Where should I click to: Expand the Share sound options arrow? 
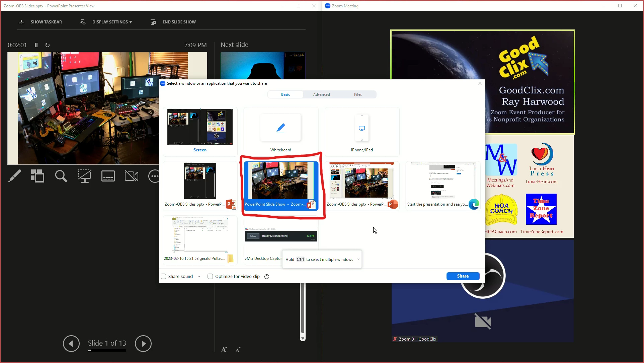[199, 277]
